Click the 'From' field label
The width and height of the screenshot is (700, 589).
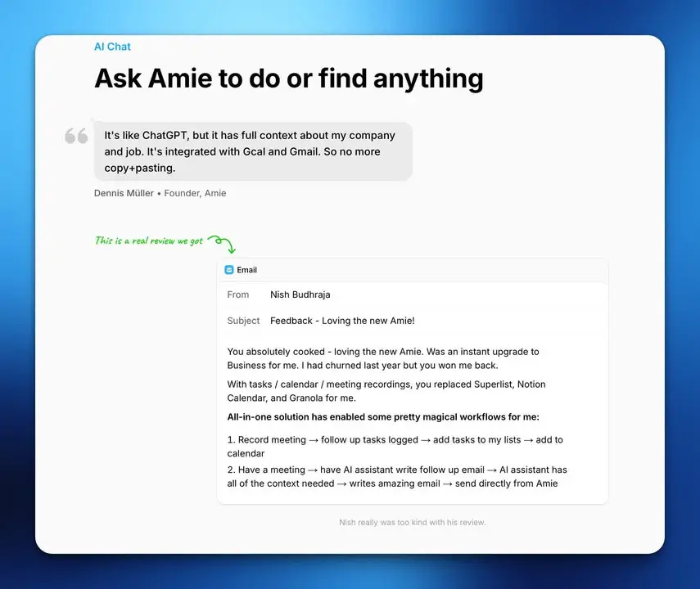238,294
